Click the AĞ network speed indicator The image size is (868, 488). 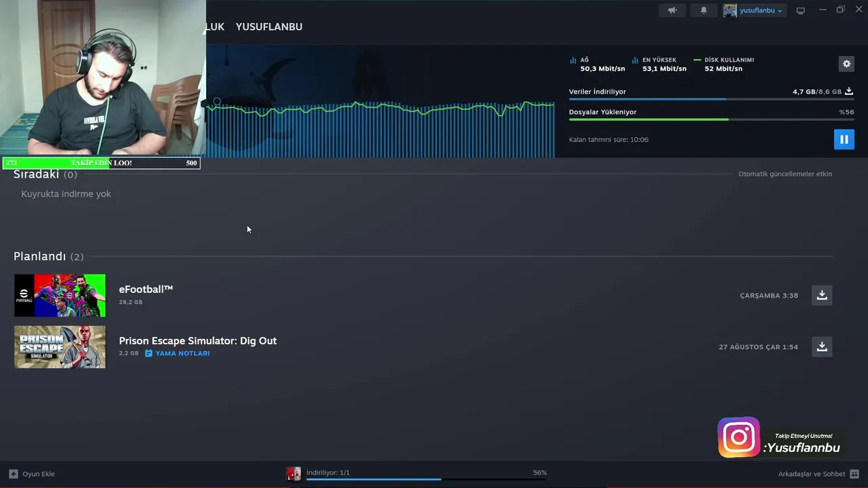(x=597, y=64)
